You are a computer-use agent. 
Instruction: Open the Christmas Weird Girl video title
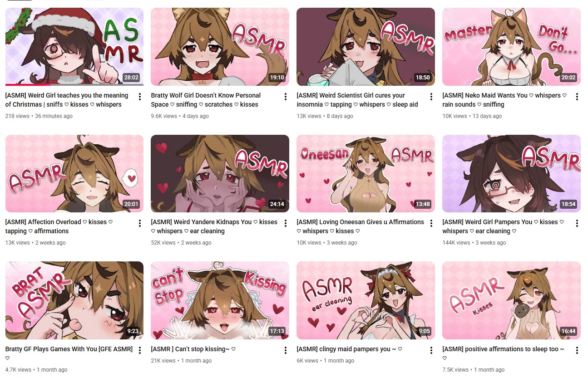coord(67,100)
